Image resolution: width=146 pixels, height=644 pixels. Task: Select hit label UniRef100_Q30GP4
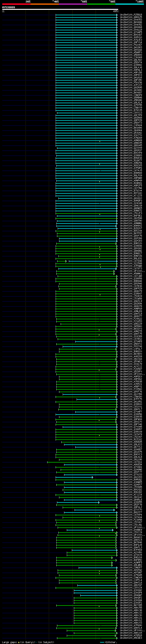pyautogui.click(x=131, y=593)
